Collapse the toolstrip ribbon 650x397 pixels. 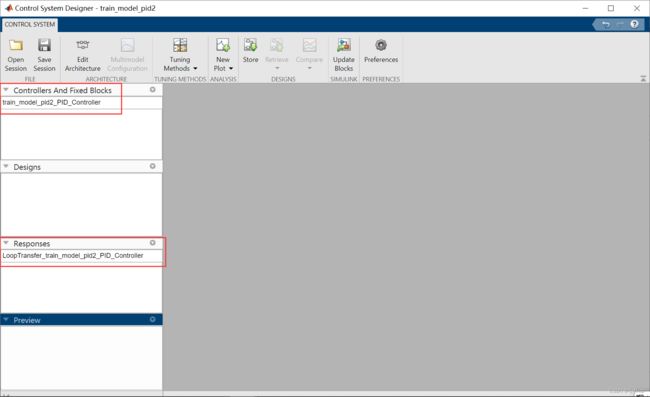click(x=643, y=78)
